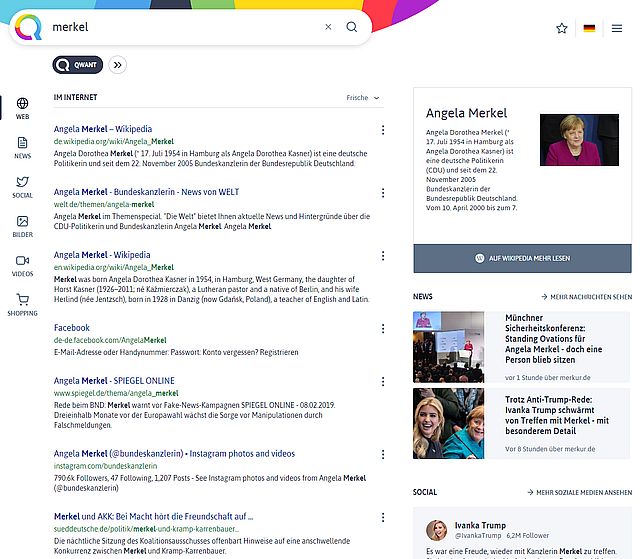This screenshot has width=640, height=559.
Task: Click the magnifier search icon
Action: point(352,27)
